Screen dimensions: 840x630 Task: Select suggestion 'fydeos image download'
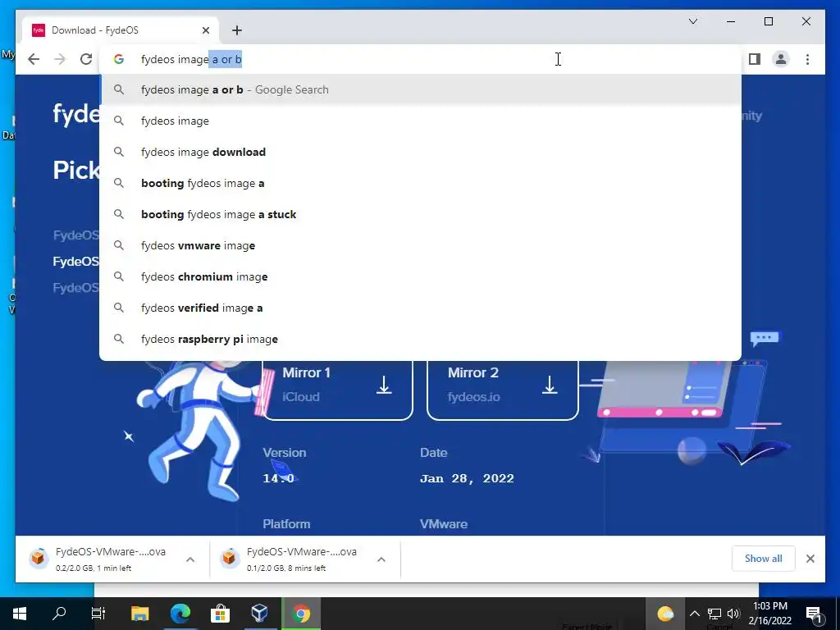click(x=420, y=152)
